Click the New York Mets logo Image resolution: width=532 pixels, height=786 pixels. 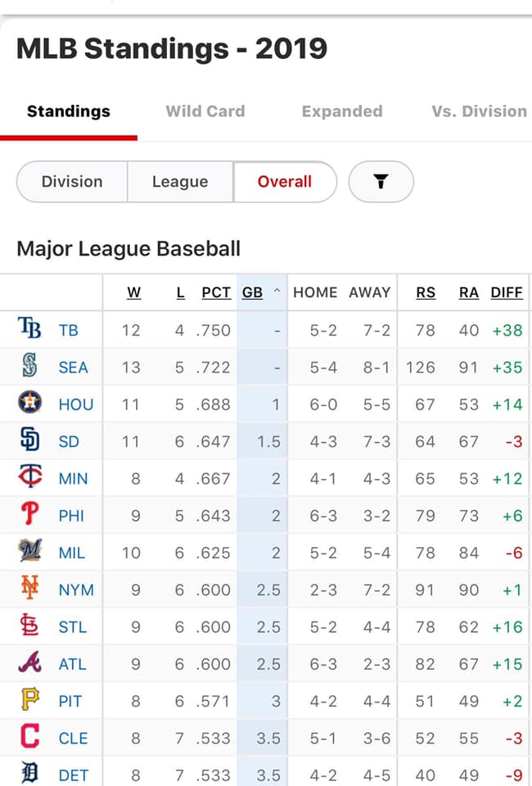[x=29, y=588]
